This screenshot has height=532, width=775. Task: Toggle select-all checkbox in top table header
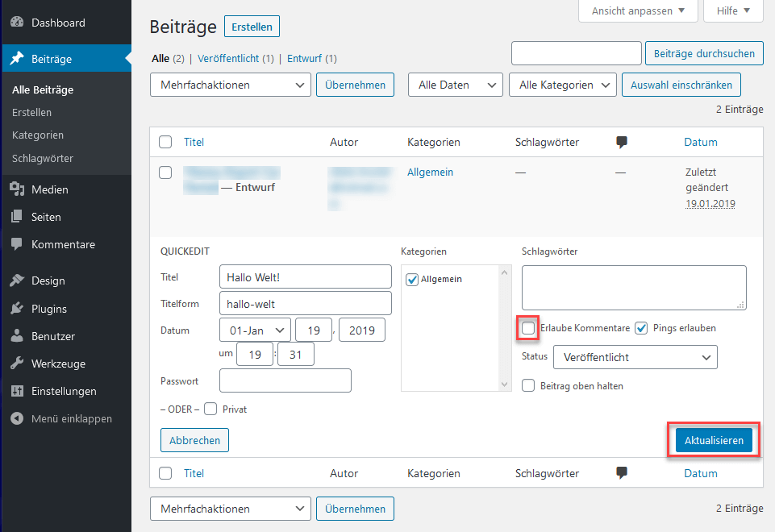[x=165, y=142]
